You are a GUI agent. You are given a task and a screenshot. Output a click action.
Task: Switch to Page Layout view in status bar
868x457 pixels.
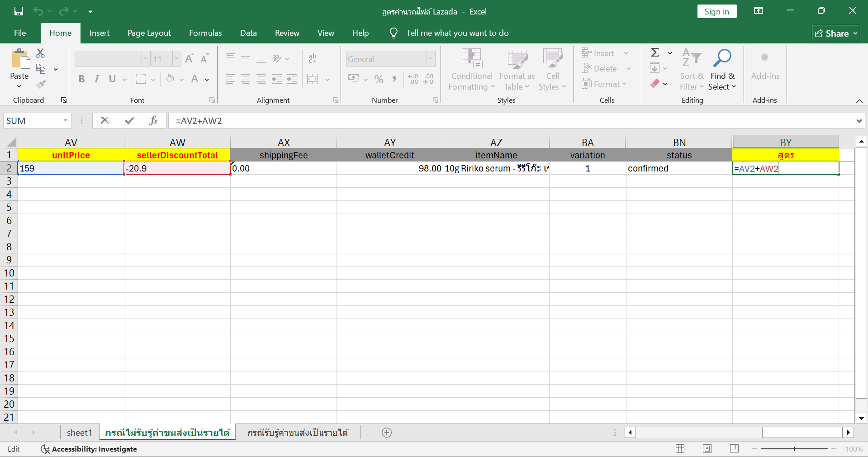[x=707, y=449]
